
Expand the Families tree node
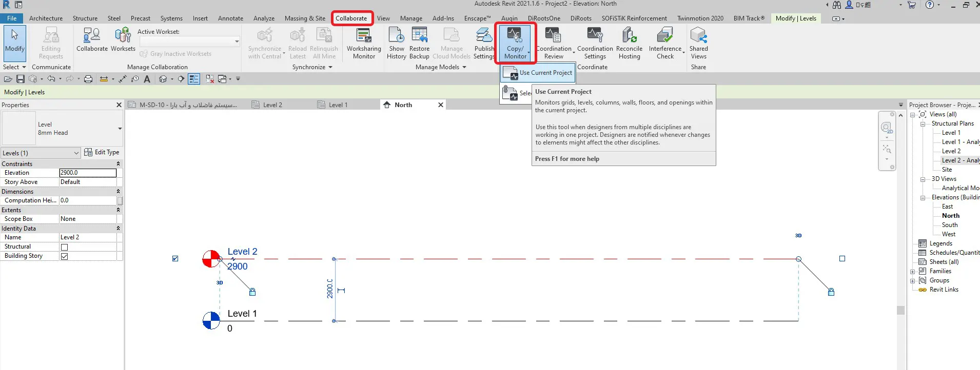pyautogui.click(x=913, y=272)
